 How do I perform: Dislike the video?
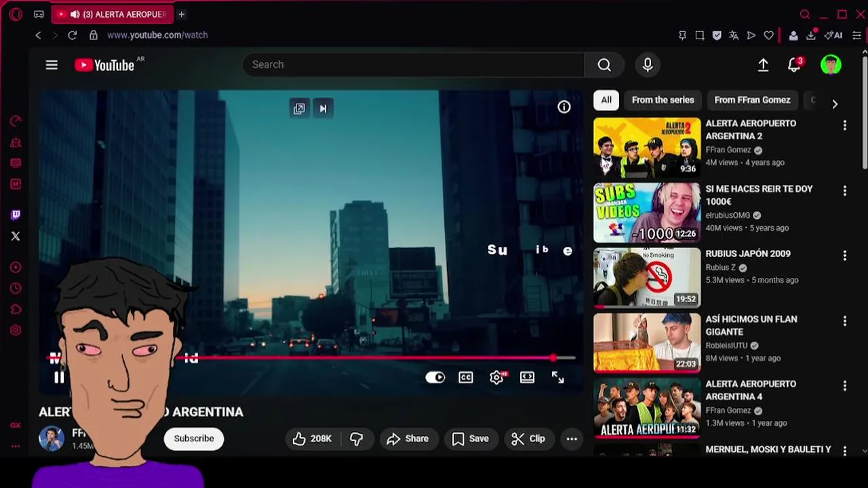(x=357, y=439)
